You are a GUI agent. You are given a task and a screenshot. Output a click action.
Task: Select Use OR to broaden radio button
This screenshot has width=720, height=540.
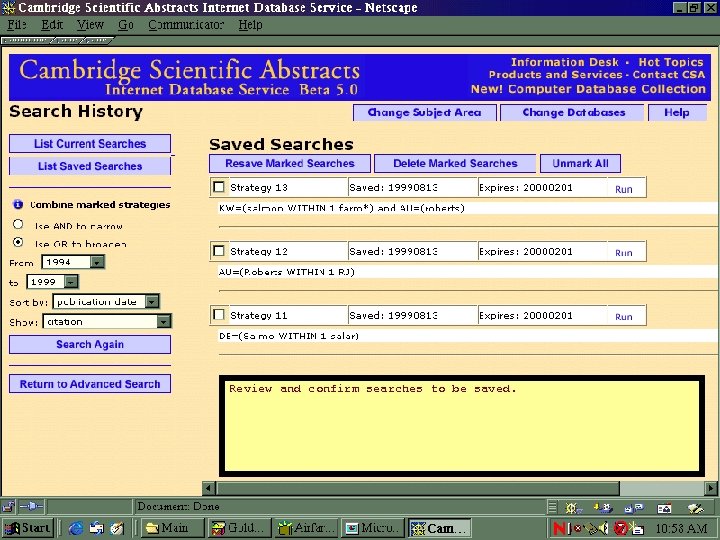[18, 242]
